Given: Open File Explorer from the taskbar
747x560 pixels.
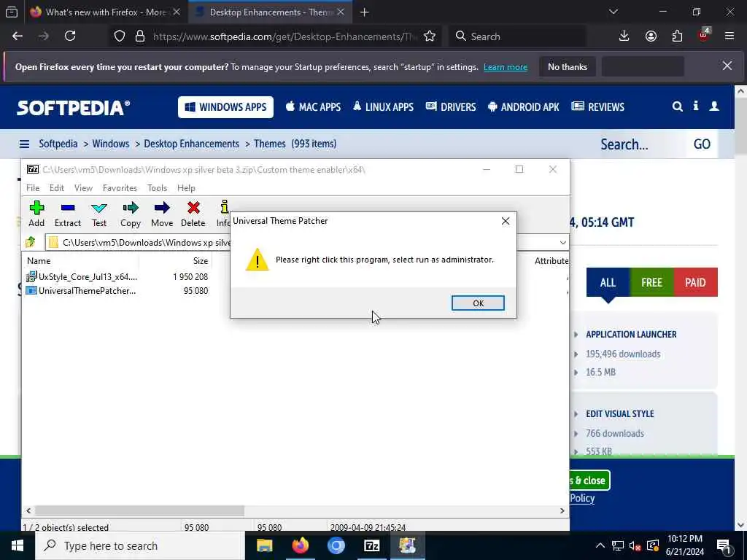Looking at the screenshot, I should click(x=264, y=545).
